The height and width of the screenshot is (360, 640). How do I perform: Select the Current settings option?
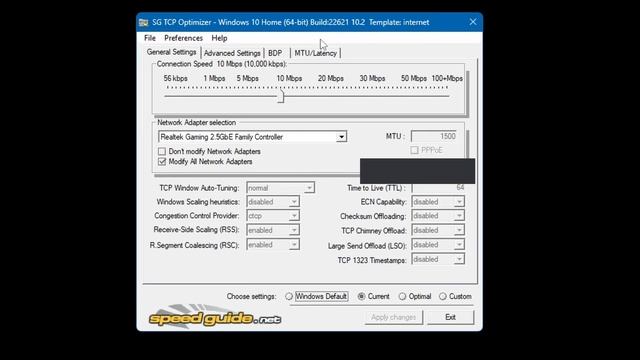click(361, 296)
